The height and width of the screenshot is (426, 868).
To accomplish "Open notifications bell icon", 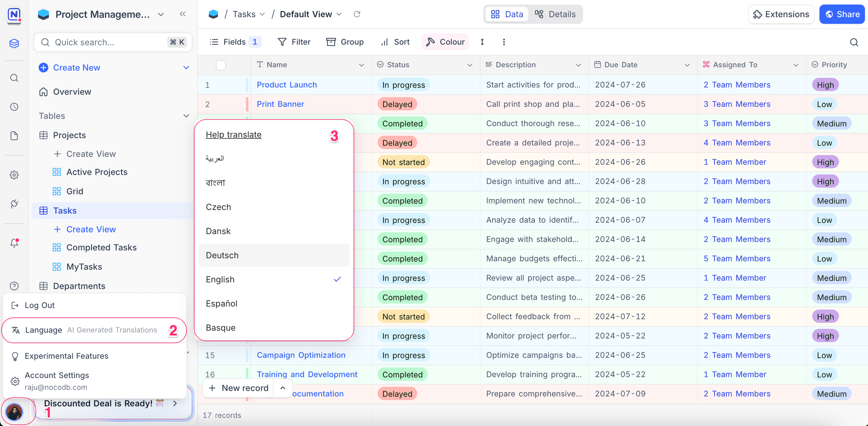I will (14, 243).
